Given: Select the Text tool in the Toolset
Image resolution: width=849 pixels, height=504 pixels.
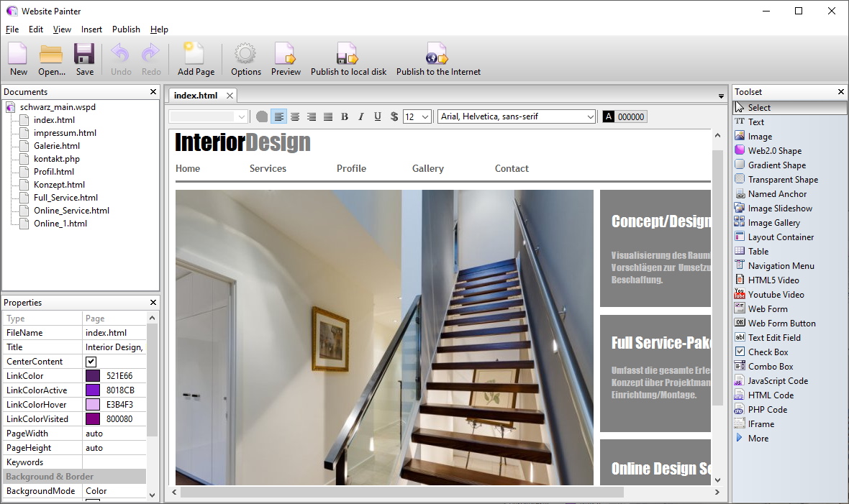Looking at the screenshot, I should pos(757,122).
